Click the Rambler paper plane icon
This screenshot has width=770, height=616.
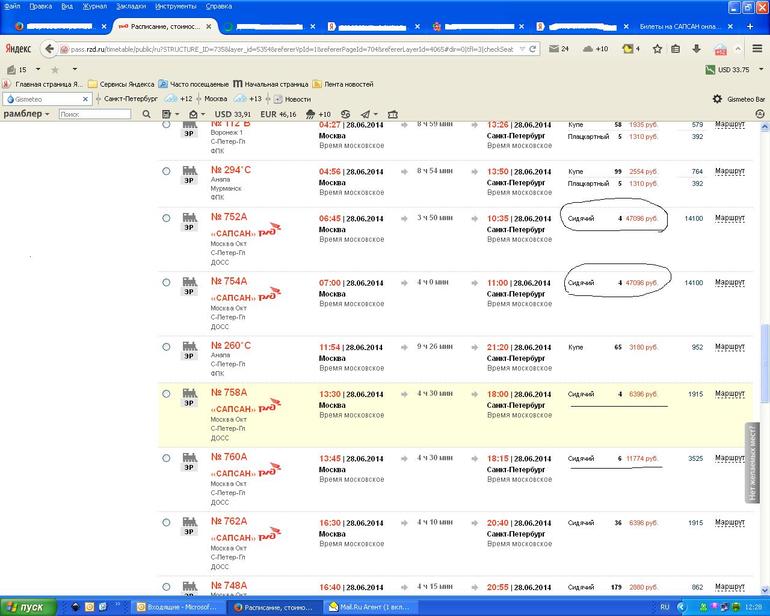366,114
